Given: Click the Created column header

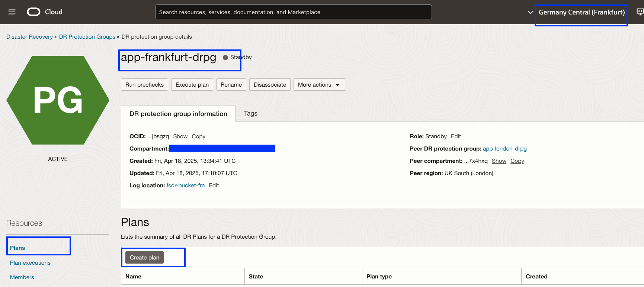Looking at the screenshot, I should pyautogui.click(x=536, y=277).
